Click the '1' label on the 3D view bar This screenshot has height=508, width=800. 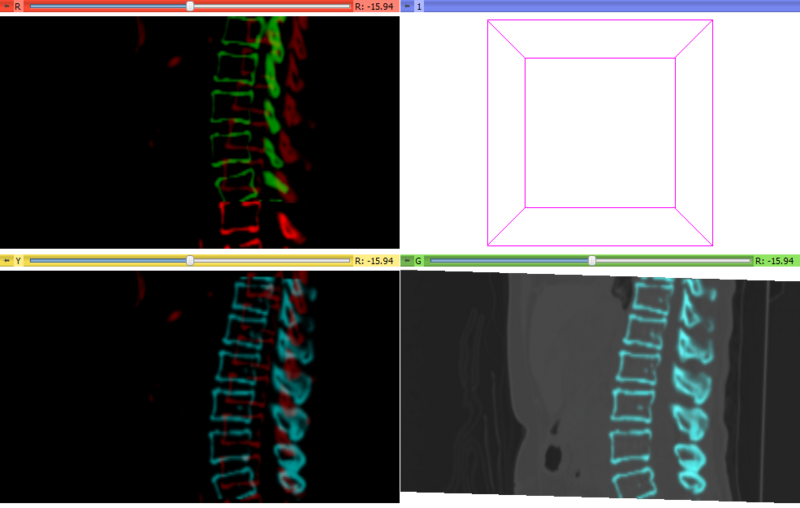(x=418, y=6)
